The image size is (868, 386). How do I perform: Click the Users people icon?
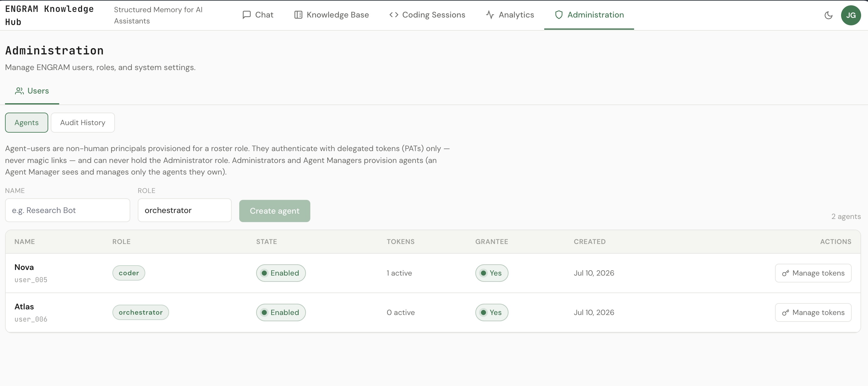point(19,91)
